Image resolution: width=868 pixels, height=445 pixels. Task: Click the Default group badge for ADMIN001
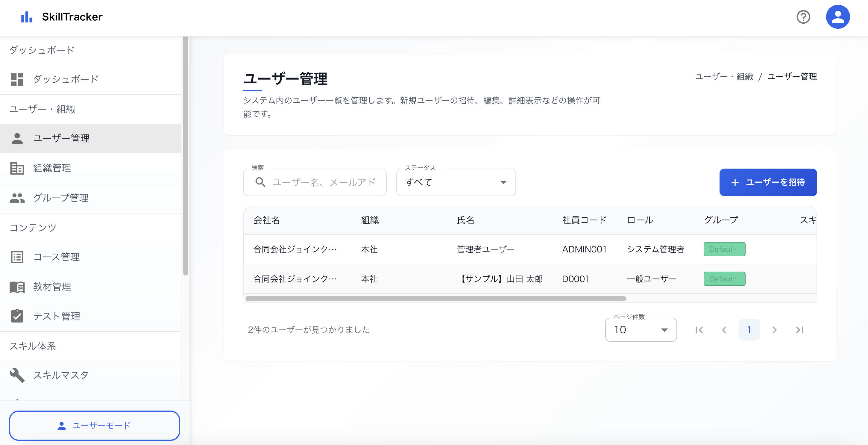coord(724,249)
